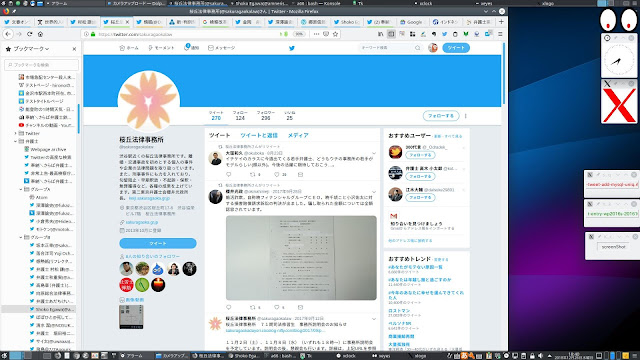Image resolution: width=640 pixels, height=360 pixels.
Task: Open the Firefox home page icon
Action: (40, 34)
